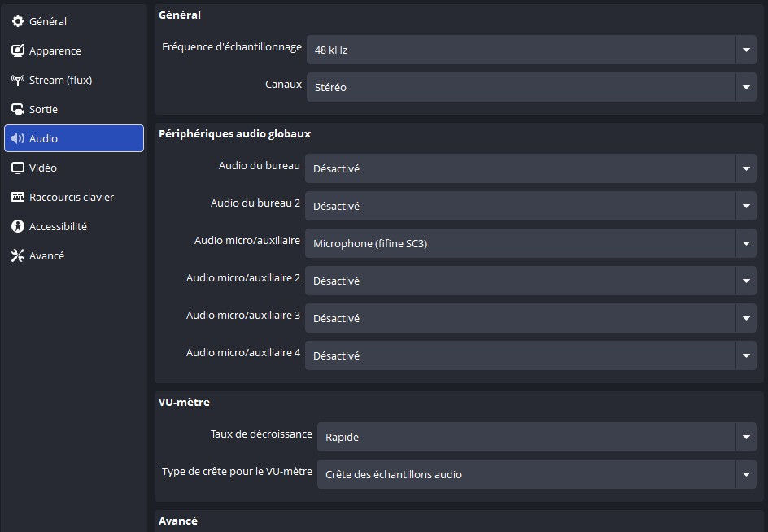Change the Microphone (fifine SC3) device selection
Viewport: 768px width, 532px height.
530,243
